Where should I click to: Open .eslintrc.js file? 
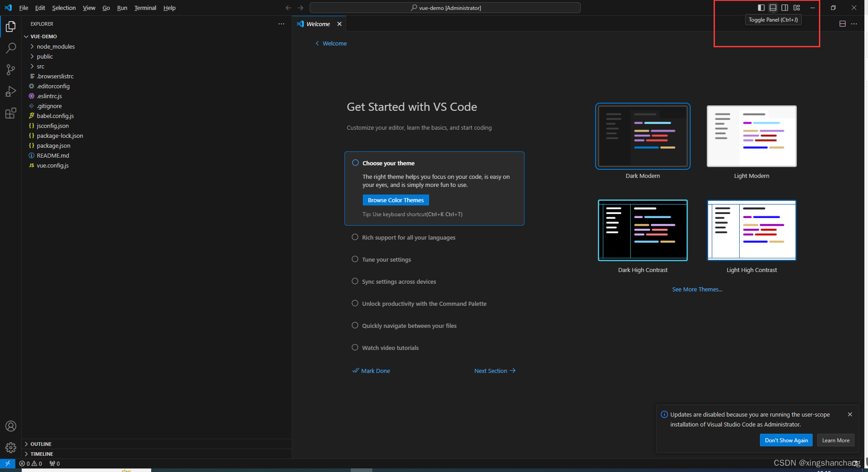50,96
